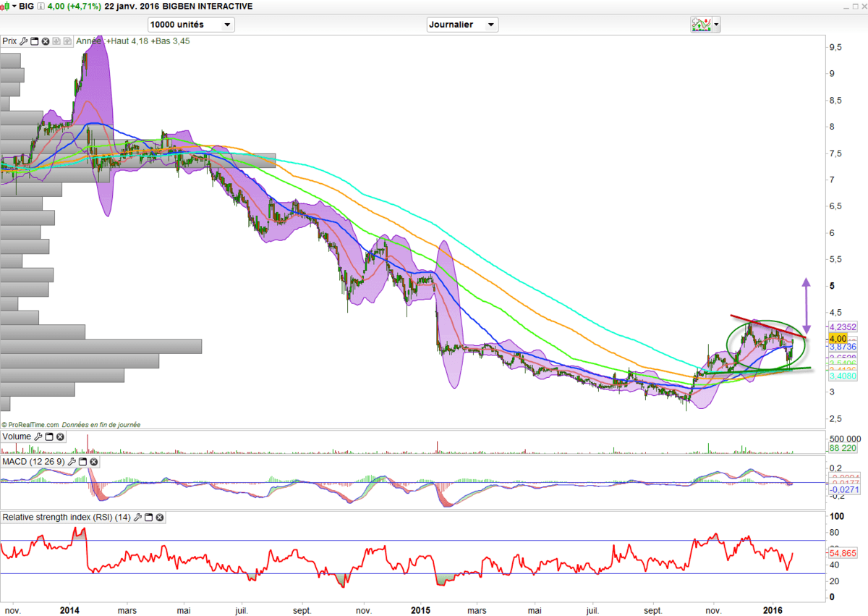868x616 pixels.
Task: Remove the Prix panel with its X icon
Action: [x=46, y=41]
